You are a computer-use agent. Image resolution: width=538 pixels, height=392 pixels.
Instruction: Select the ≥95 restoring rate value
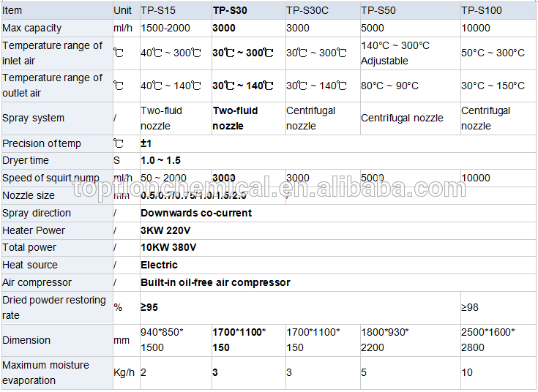click(x=150, y=308)
